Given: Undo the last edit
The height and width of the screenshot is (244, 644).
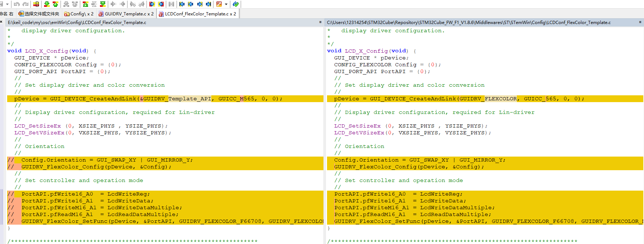Looking at the screenshot, I should 16,4.
